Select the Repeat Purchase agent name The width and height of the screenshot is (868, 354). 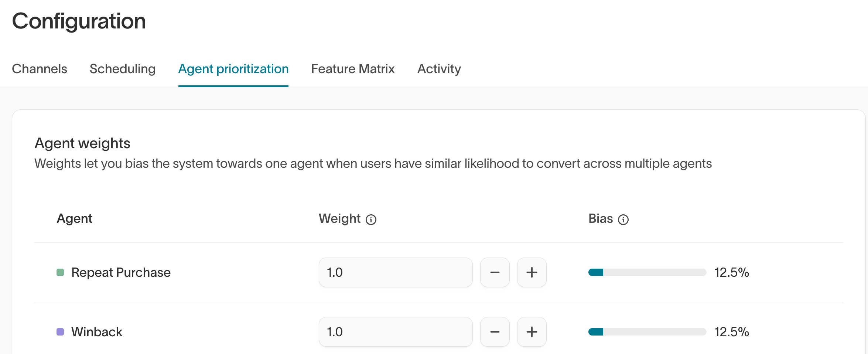pyautogui.click(x=121, y=272)
